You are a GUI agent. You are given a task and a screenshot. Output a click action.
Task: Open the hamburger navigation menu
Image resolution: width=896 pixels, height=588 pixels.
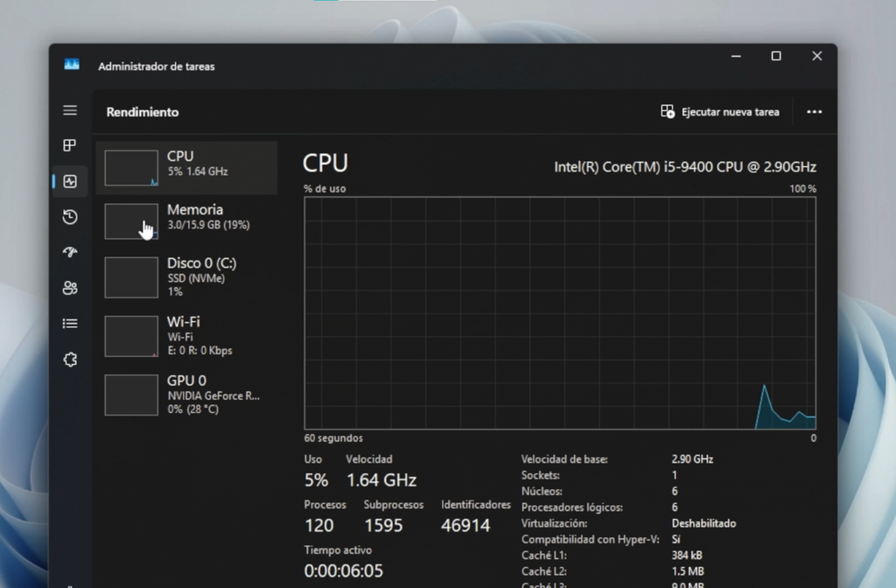coord(70,110)
